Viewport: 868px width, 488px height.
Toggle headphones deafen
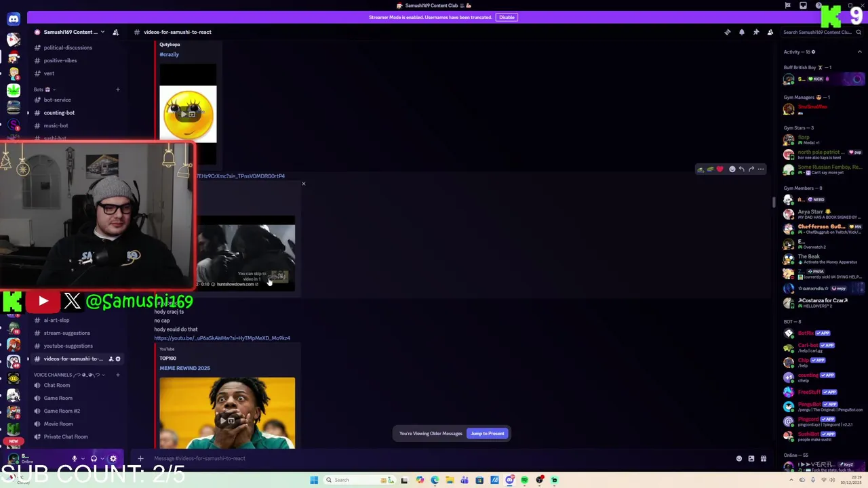click(x=94, y=459)
